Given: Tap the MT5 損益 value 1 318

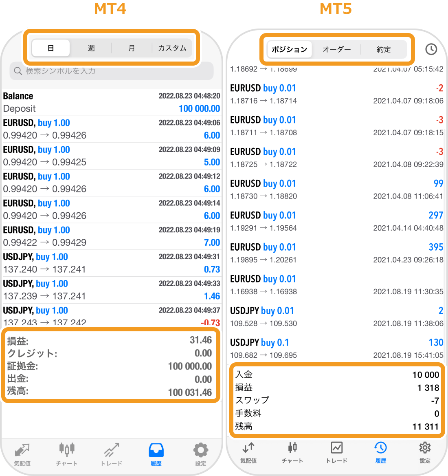Looking at the screenshot, I should tap(428, 388).
